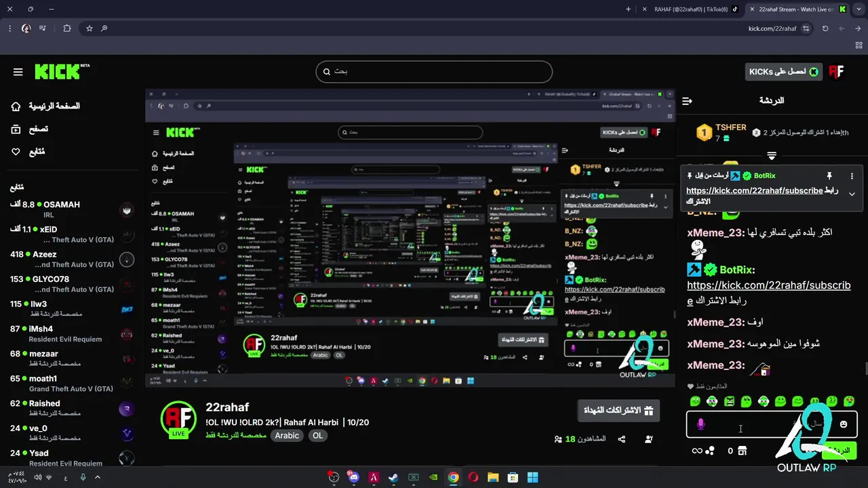This screenshot has height=488, width=868.
Task: Open Raished channel in sidebar
Action: pos(72,408)
